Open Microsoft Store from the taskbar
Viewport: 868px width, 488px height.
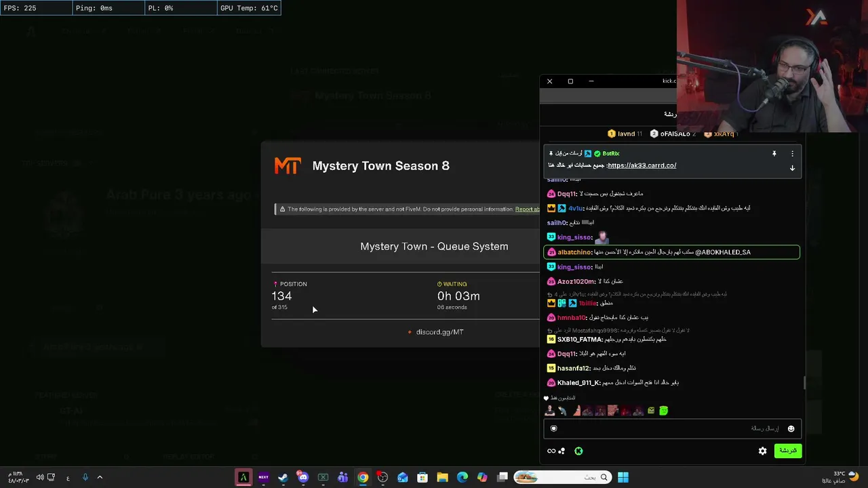[x=422, y=478]
